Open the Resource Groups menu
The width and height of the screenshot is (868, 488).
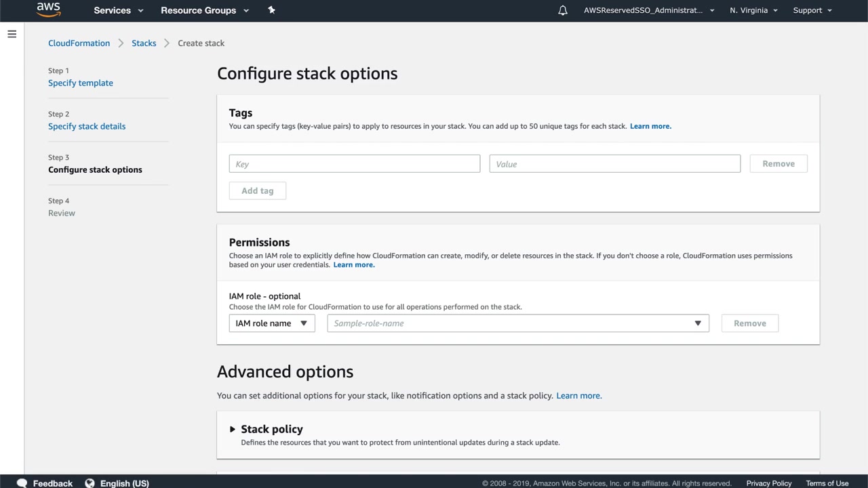[205, 10]
